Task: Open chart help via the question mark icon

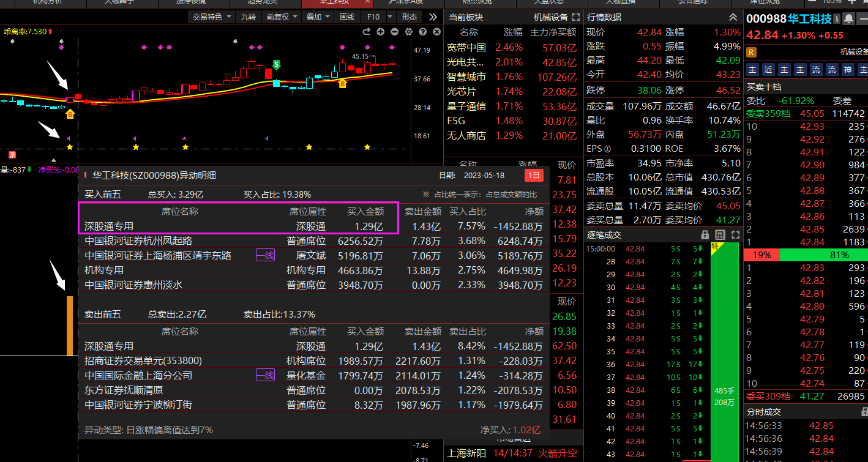Action: coord(422,31)
